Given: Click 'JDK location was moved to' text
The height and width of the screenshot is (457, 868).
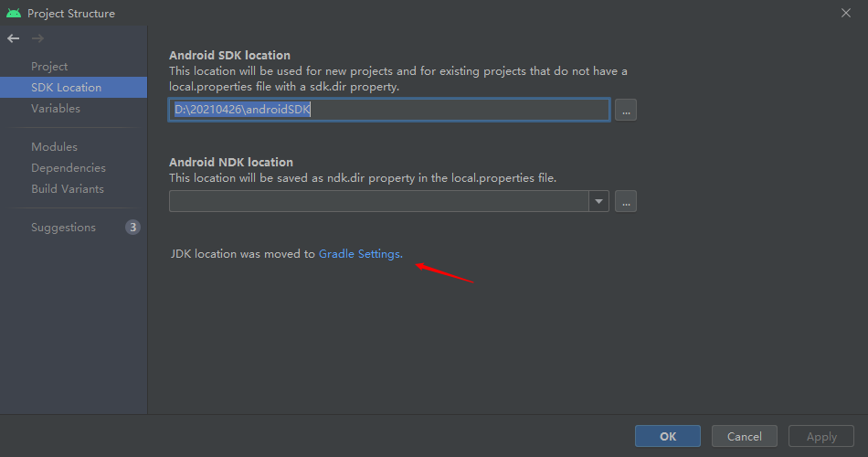Looking at the screenshot, I should coord(242,254).
